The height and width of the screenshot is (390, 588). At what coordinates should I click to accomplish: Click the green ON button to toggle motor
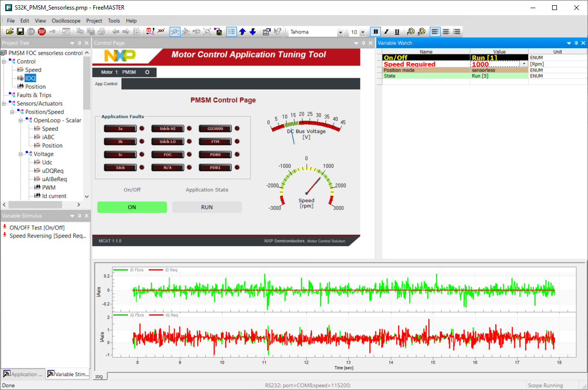[x=132, y=207]
